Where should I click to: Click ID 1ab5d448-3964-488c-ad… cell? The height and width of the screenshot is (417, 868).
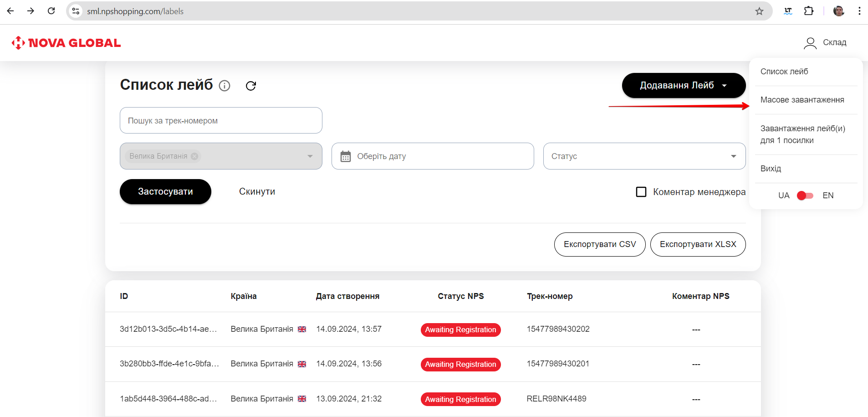point(168,399)
